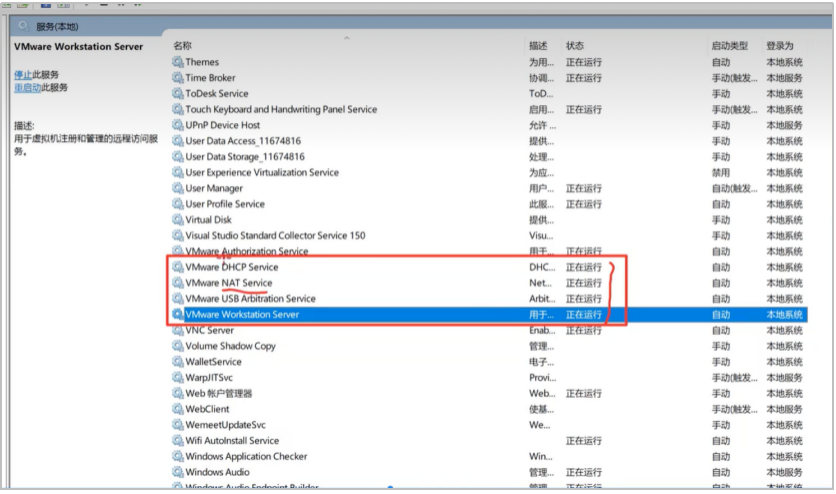Sort services by the 名称 column header

182,46
